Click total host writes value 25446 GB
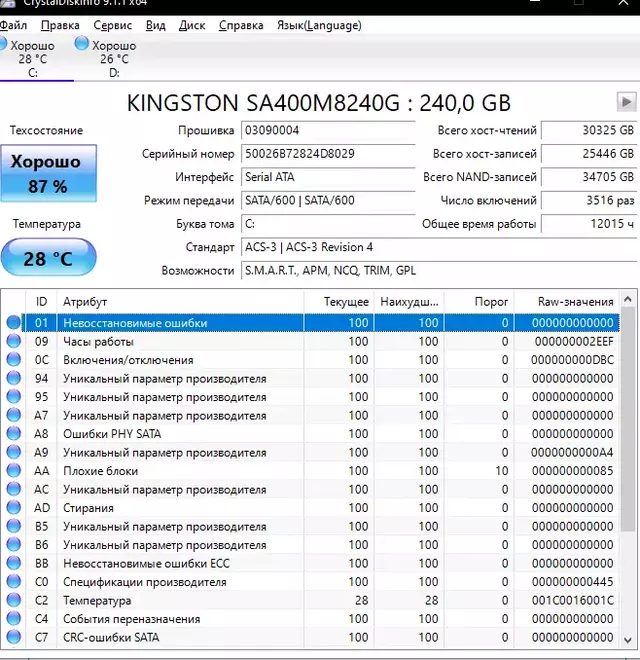Viewport: 640px width, 660px height. 589,154
